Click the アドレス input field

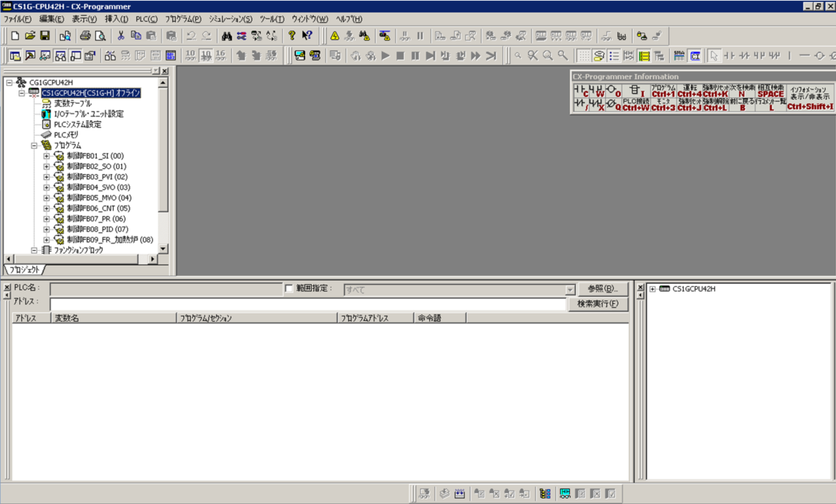tap(307, 303)
